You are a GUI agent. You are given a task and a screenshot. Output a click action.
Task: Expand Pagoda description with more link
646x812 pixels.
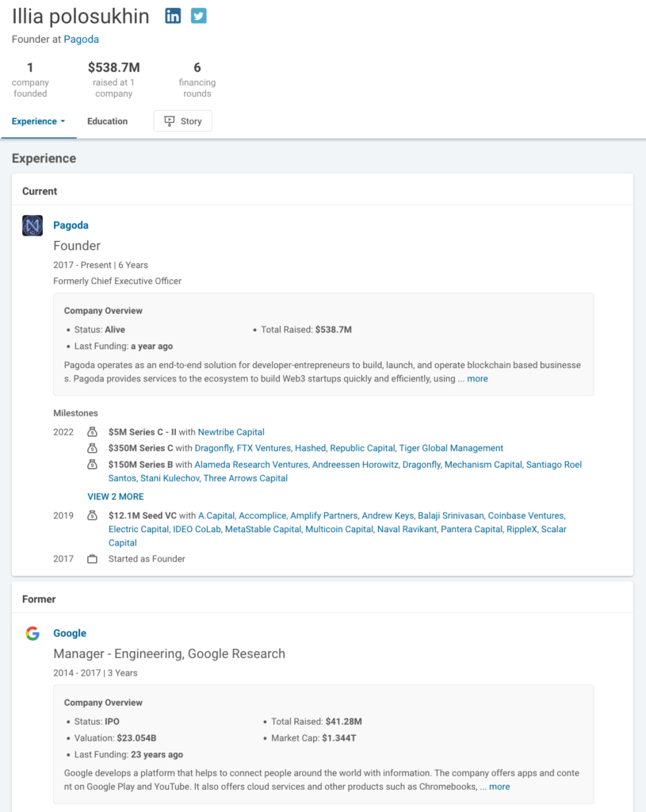(477, 378)
